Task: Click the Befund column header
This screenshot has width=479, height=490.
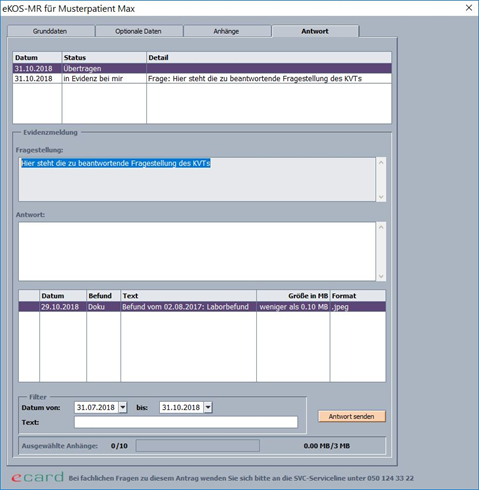Action: pos(103,296)
